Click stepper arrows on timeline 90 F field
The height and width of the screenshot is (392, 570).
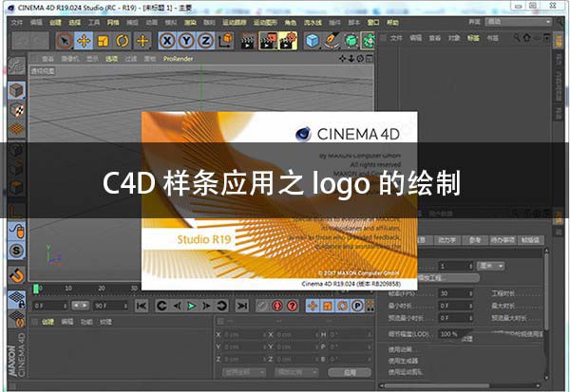[125, 306]
